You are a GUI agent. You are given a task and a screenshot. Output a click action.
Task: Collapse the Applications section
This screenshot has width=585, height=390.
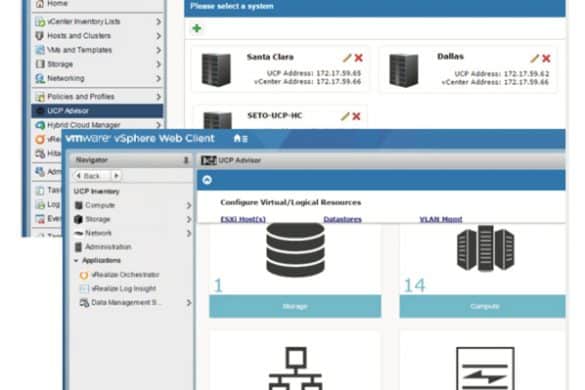tap(76, 260)
